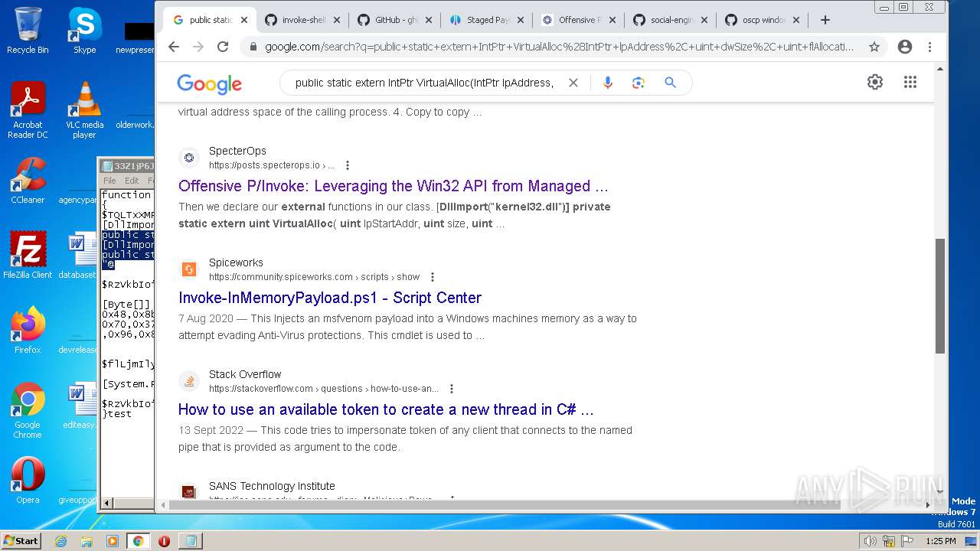Switch to the oscp windows GitHub tab

[x=763, y=20]
